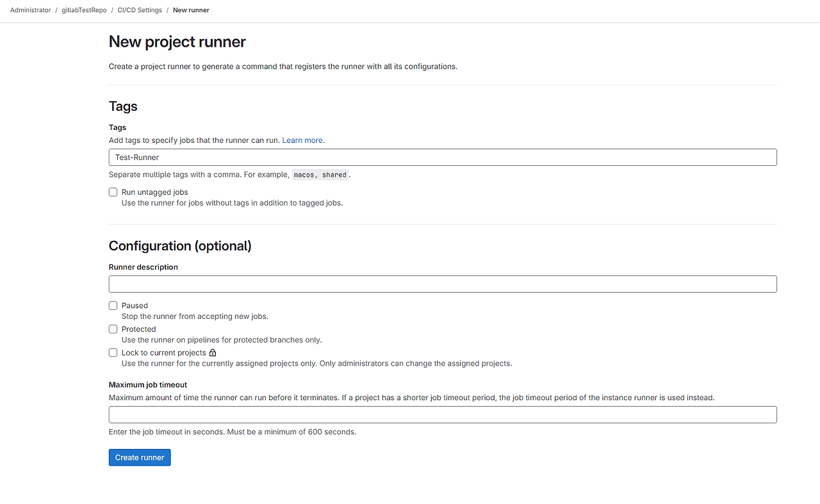Viewport: 820px width, 504px height.
Task: Click the Paused label text
Action: click(x=134, y=305)
